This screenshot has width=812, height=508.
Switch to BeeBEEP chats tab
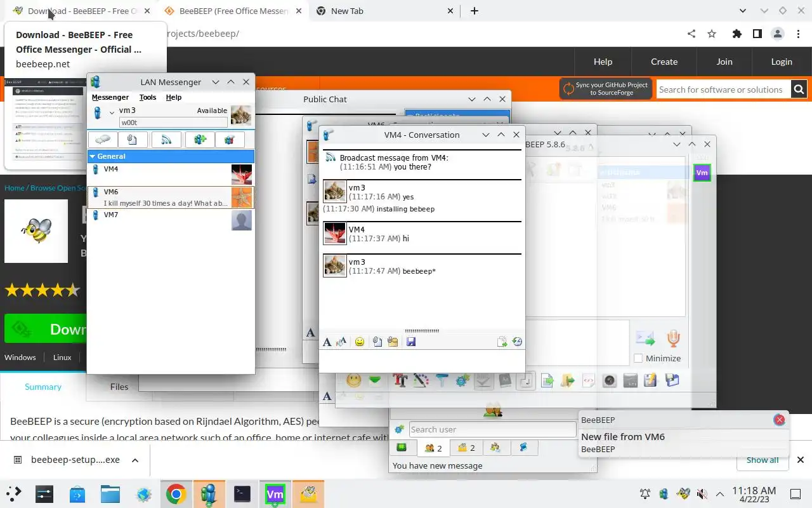[466, 448]
